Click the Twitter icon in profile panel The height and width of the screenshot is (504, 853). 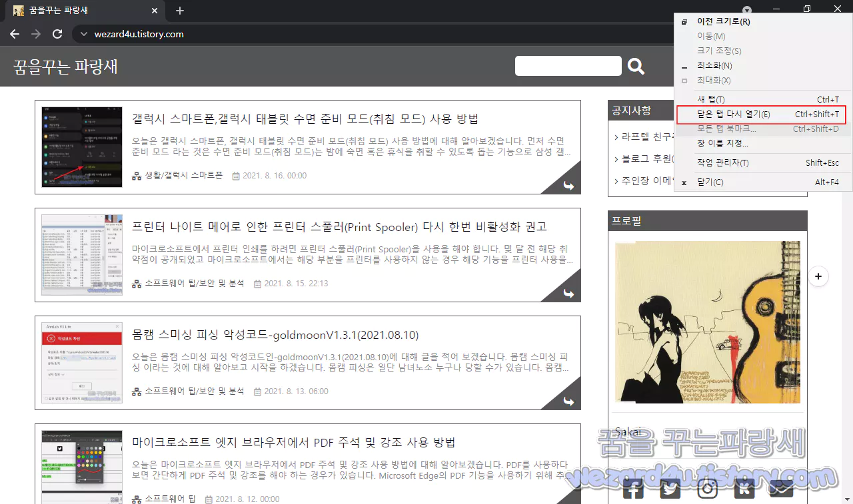click(x=670, y=489)
